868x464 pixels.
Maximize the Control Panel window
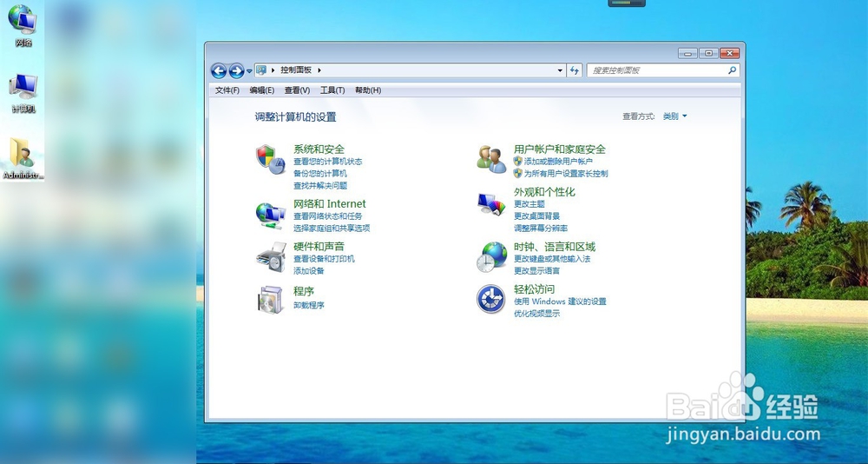708,53
